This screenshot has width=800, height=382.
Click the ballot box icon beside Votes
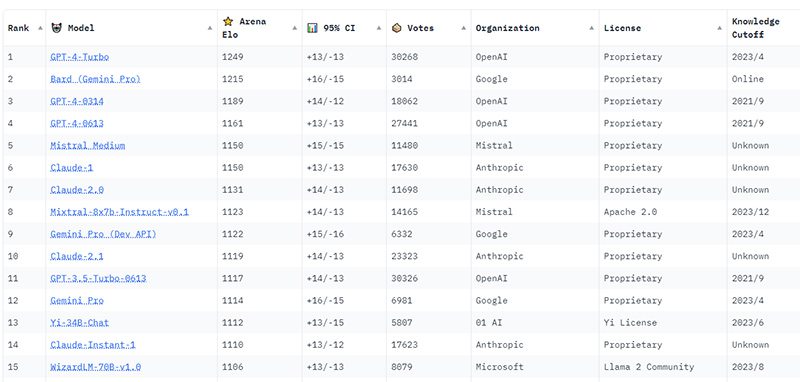[x=396, y=28]
